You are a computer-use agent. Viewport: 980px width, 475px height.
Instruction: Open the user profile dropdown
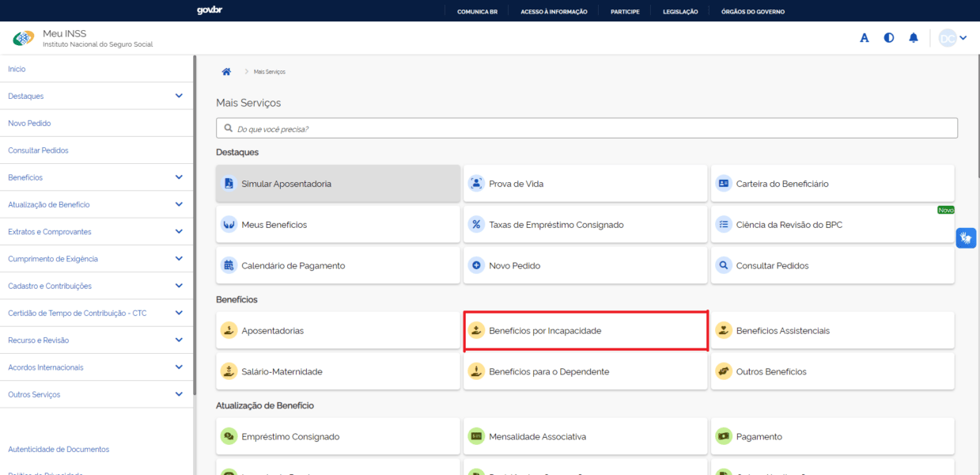point(952,38)
